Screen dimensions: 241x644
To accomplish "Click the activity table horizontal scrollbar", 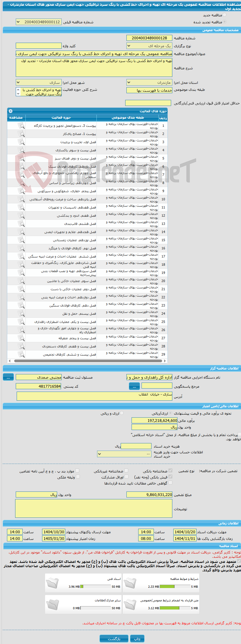I will pos(87,361).
